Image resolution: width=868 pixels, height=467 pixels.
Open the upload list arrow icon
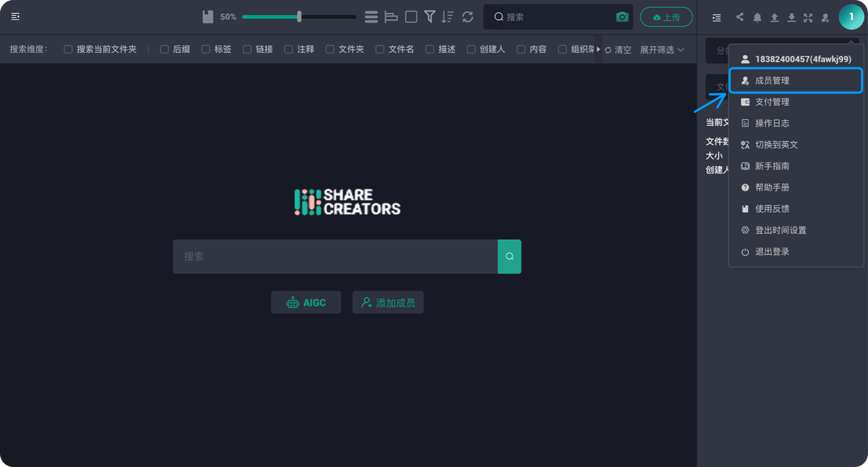pyautogui.click(x=774, y=18)
